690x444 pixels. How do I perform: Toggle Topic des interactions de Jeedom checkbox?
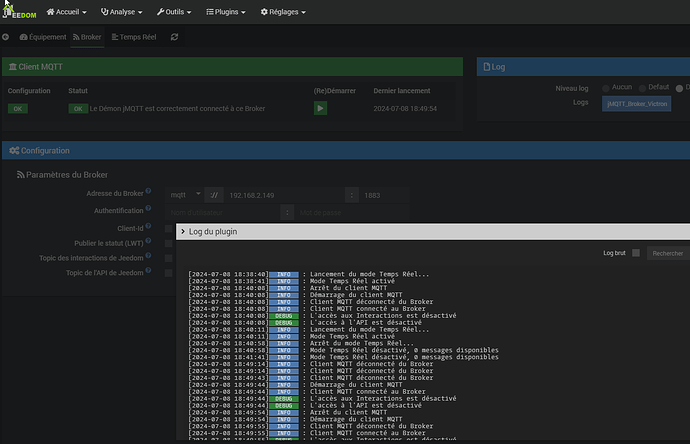pos(169,258)
